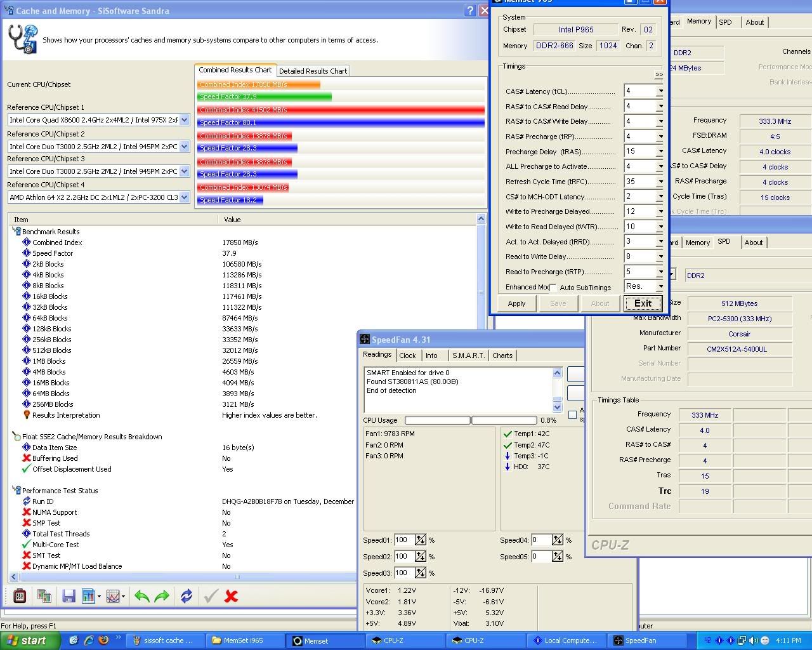The height and width of the screenshot is (650, 812).
Task: Click the Speed05 spinner arrows in SpeedFan
Action: (558, 557)
